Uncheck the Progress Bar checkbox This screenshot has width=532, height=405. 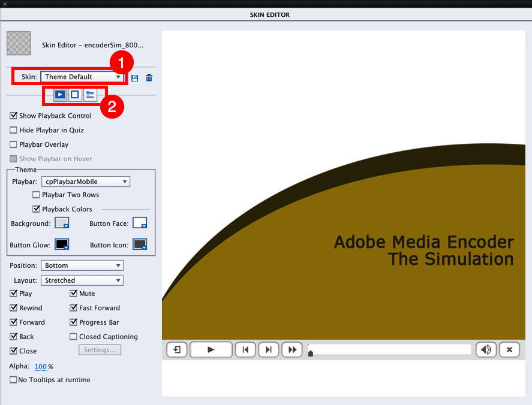pyautogui.click(x=74, y=322)
